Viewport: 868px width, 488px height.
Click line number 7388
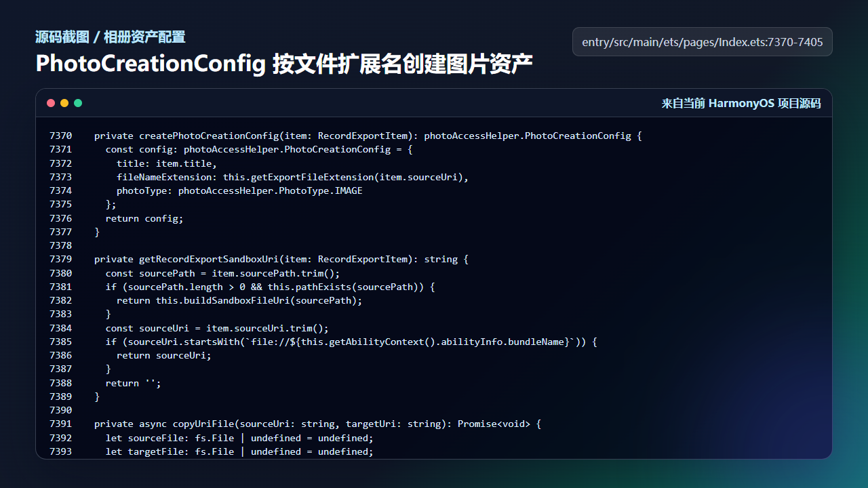[x=60, y=383]
